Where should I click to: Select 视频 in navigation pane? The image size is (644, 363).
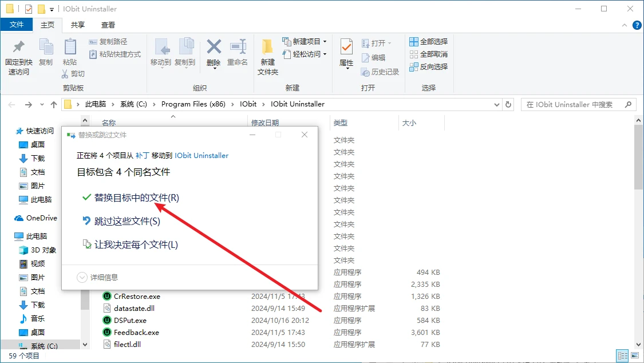32,263
